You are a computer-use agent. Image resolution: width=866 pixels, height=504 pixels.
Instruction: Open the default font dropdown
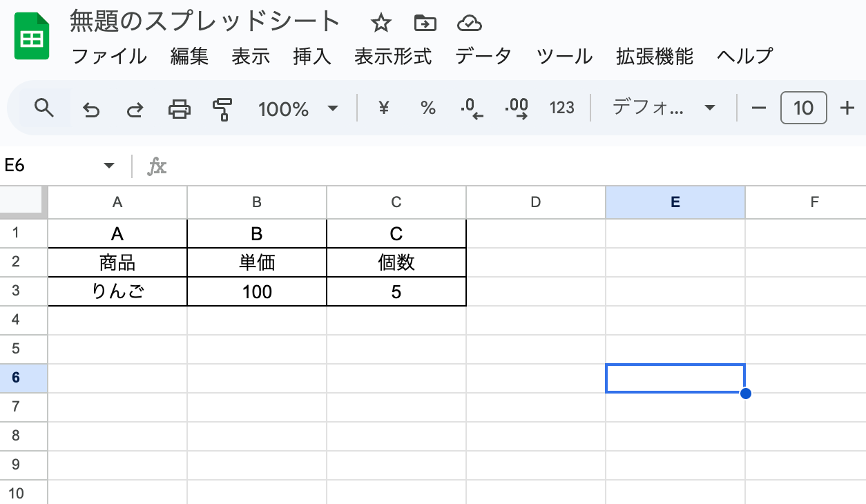pyautogui.click(x=663, y=108)
